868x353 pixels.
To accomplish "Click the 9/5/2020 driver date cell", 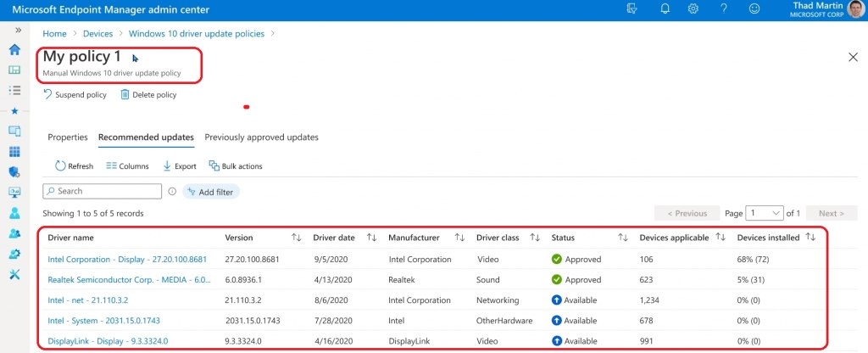I will [x=331, y=260].
